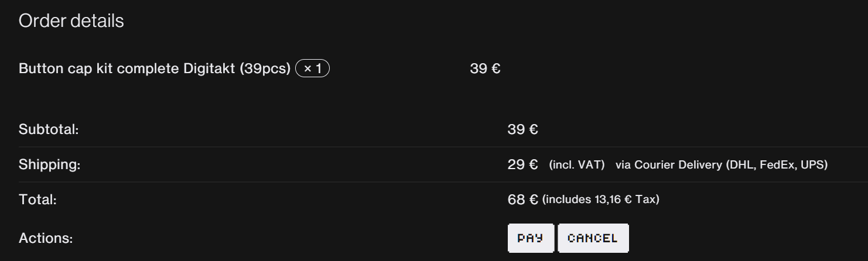Click the Total label
The height and width of the screenshot is (261, 868).
pyautogui.click(x=37, y=200)
